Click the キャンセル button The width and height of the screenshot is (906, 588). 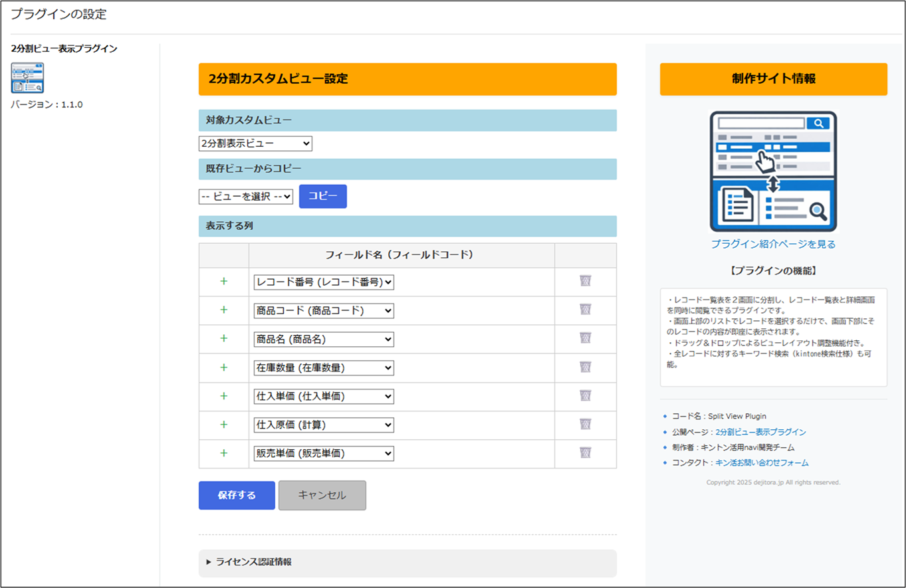tap(322, 496)
